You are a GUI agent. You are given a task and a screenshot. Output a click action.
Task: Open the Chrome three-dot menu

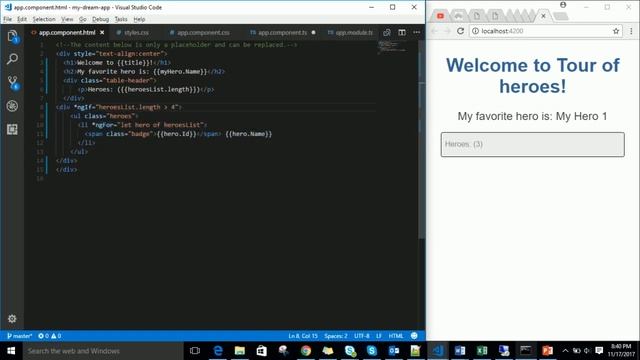631,31
